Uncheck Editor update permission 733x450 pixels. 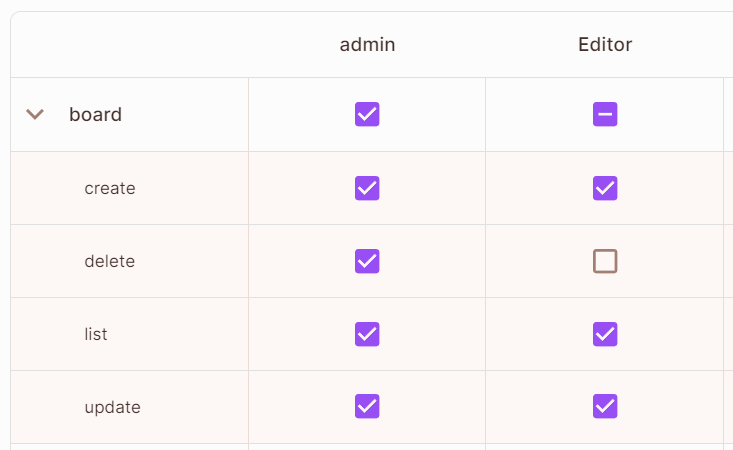605,407
